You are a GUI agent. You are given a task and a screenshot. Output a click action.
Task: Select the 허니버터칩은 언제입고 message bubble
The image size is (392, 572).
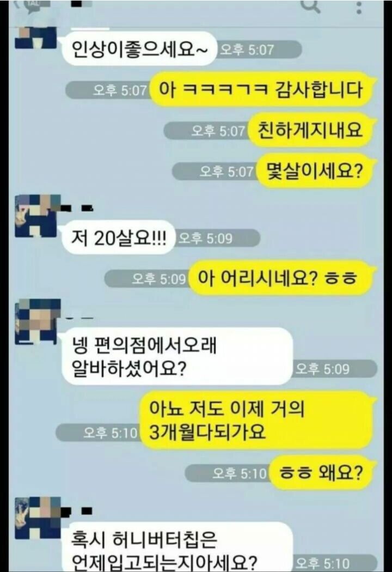177,547
